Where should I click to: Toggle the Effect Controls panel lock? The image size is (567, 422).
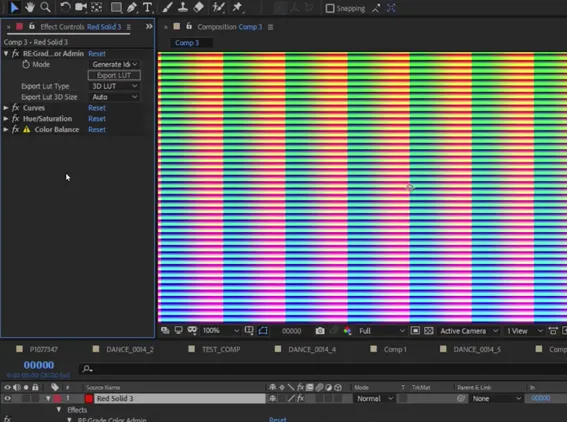[32, 26]
